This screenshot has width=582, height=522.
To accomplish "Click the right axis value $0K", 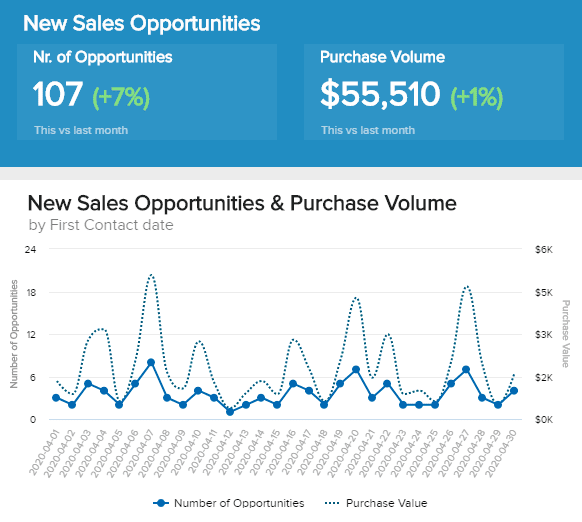I will point(544,420).
